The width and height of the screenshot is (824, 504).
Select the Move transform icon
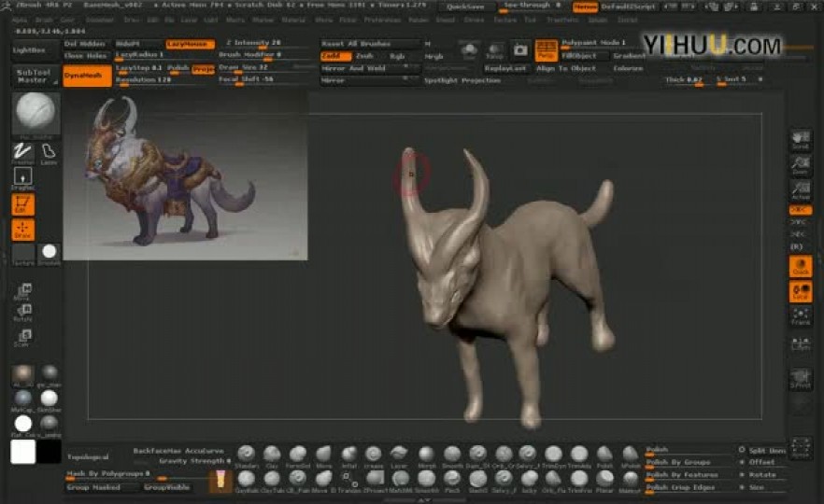[24, 291]
